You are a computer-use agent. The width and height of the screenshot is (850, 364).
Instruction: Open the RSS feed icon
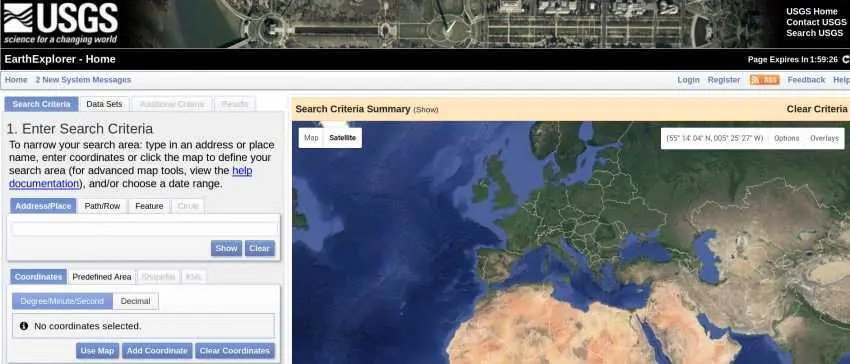(x=764, y=80)
